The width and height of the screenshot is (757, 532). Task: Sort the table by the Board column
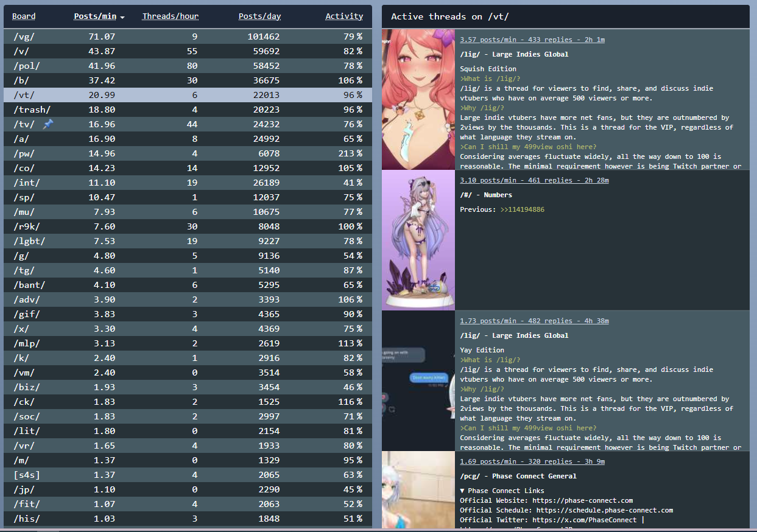pyautogui.click(x=24, y=16)
